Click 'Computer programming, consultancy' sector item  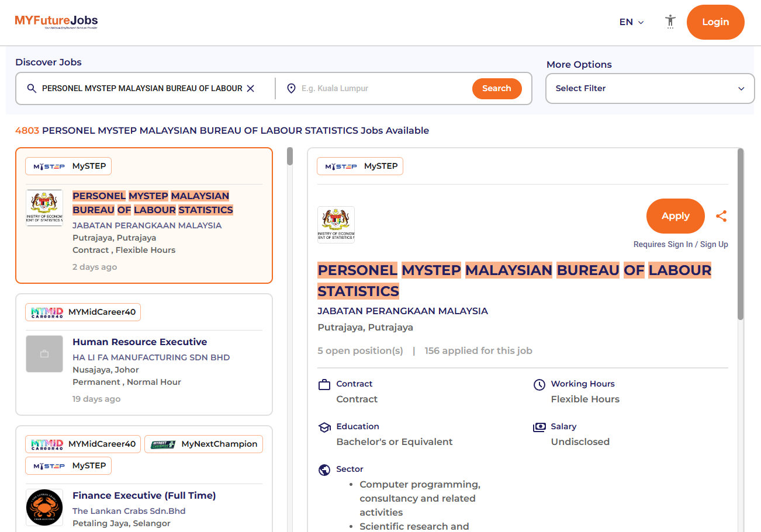pos(420,499)
